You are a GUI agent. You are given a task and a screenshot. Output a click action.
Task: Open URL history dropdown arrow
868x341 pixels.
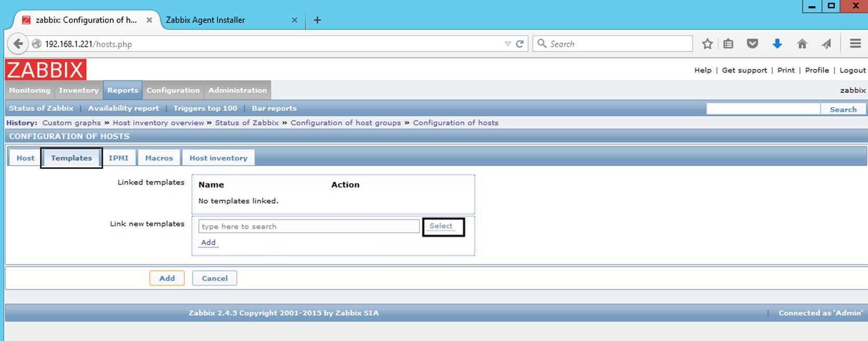click(x=508, y=44)
